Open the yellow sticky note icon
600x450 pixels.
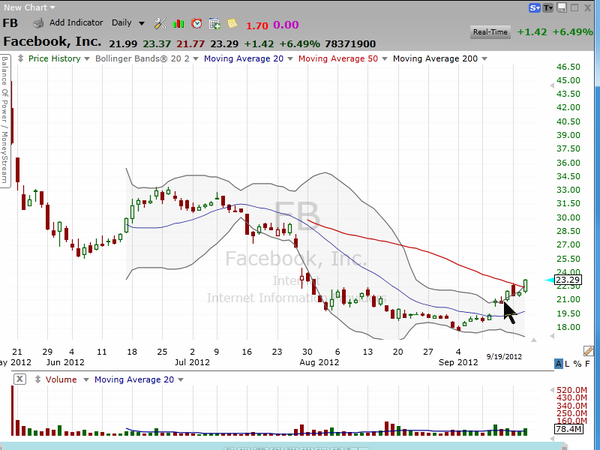232,23
